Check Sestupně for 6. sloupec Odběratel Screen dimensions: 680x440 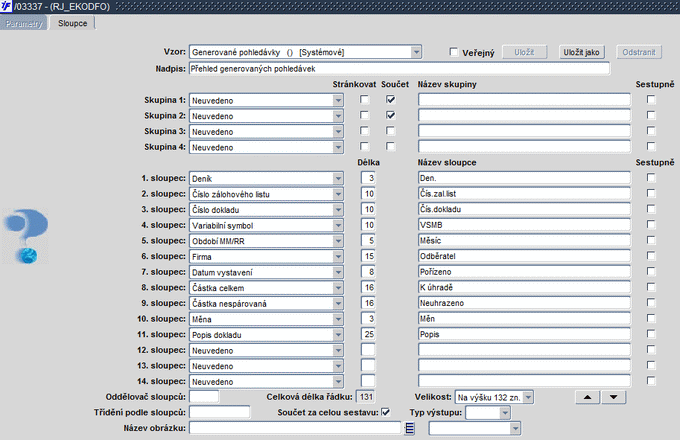(x=651, y=256)
